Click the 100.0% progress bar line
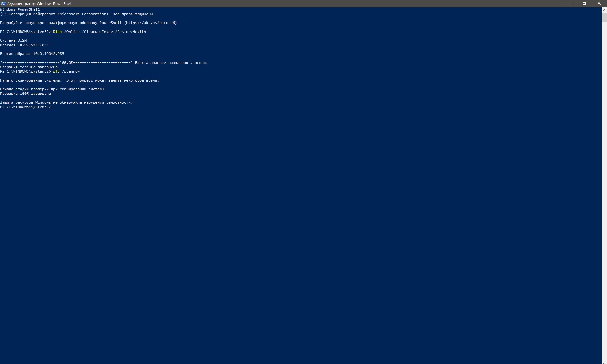 click(x=66, y=63)
